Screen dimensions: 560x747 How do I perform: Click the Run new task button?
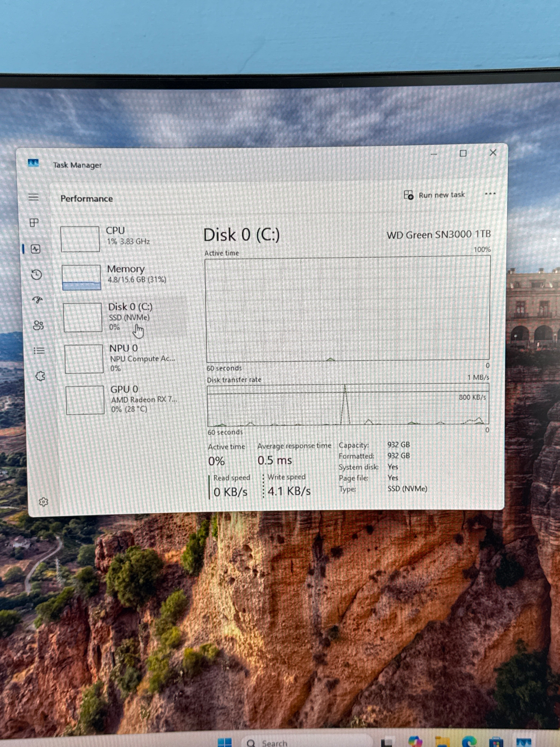click(x=434, y=195)
